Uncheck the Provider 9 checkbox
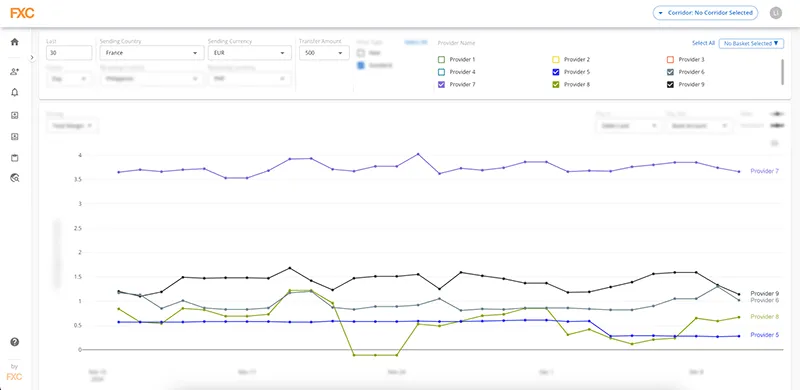800x390 pixels. coord(670,84)
